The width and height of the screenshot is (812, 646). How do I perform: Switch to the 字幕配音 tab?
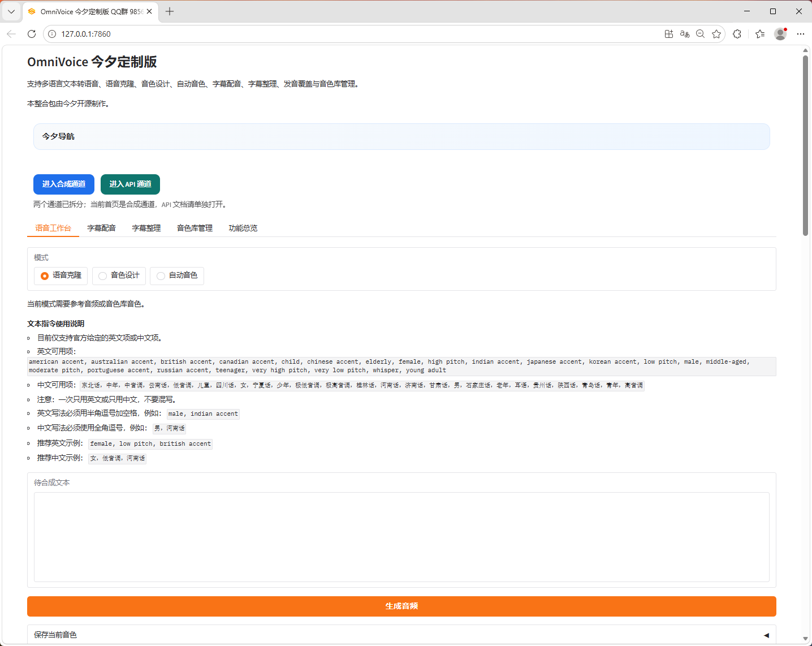102,228
